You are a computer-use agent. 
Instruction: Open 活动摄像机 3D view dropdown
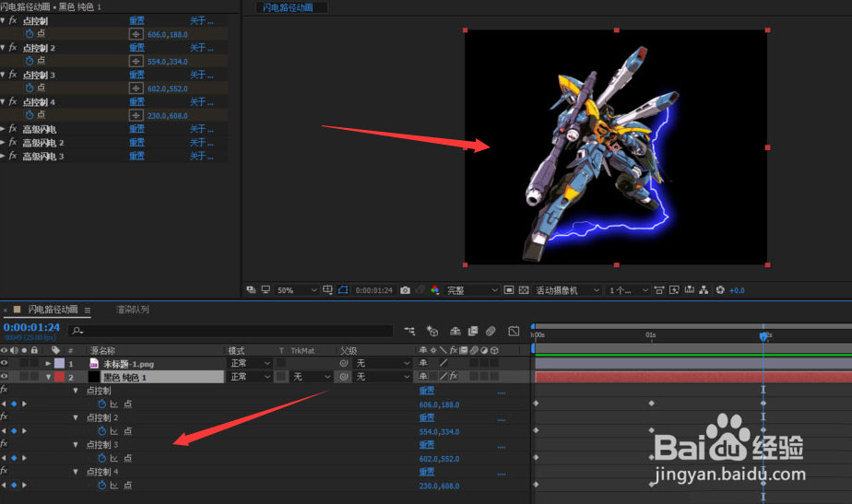[x=568, y=290]
